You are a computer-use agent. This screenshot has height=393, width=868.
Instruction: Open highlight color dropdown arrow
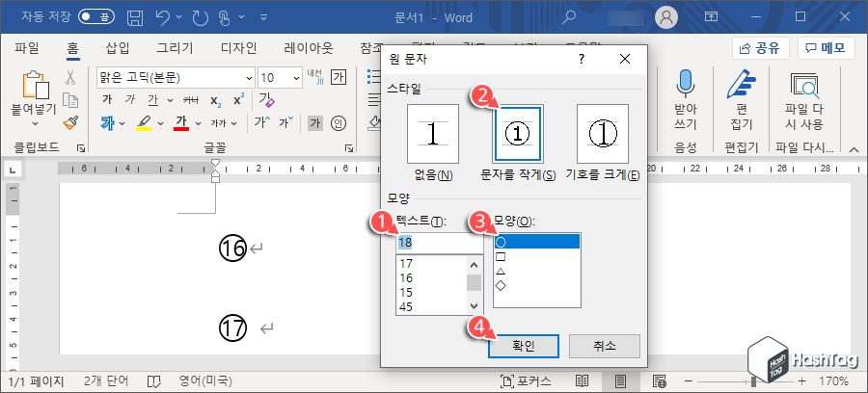(x=160, y=123)
